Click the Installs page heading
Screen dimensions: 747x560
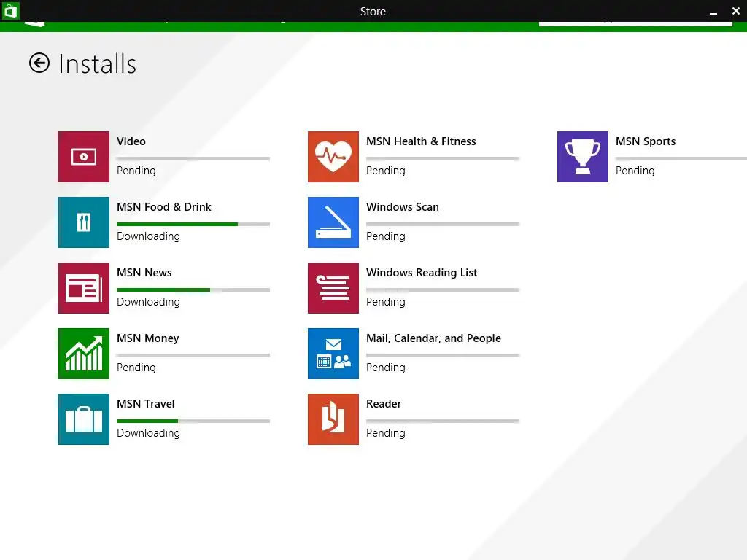coord(97,64)
